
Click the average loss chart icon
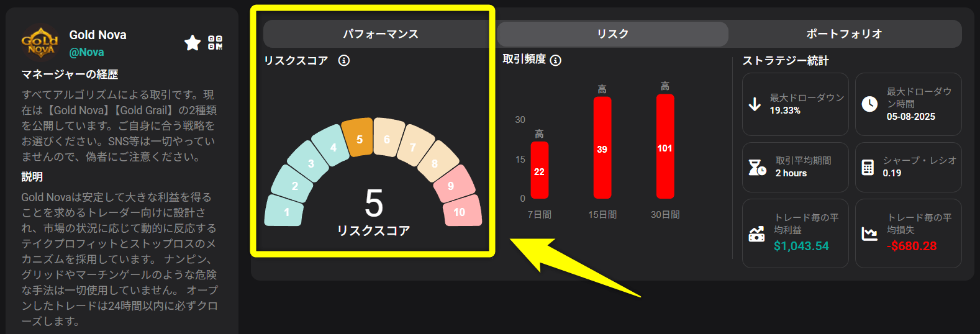[x=869, y=233]
